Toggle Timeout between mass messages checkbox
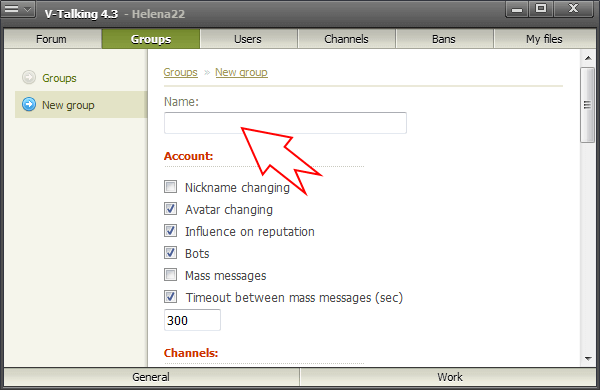 point(171,297)
